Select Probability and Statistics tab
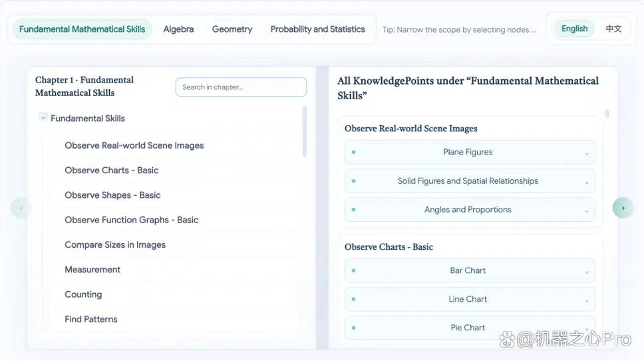 [317, 29]
